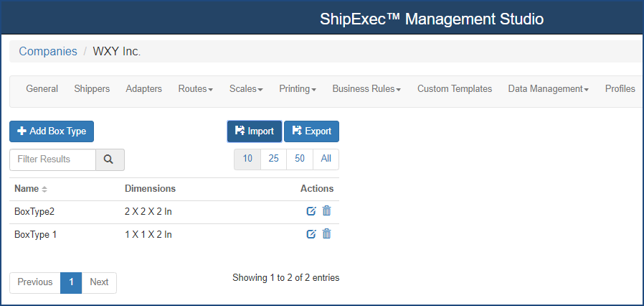Show 10 entries per page

(x=247, y=159)
